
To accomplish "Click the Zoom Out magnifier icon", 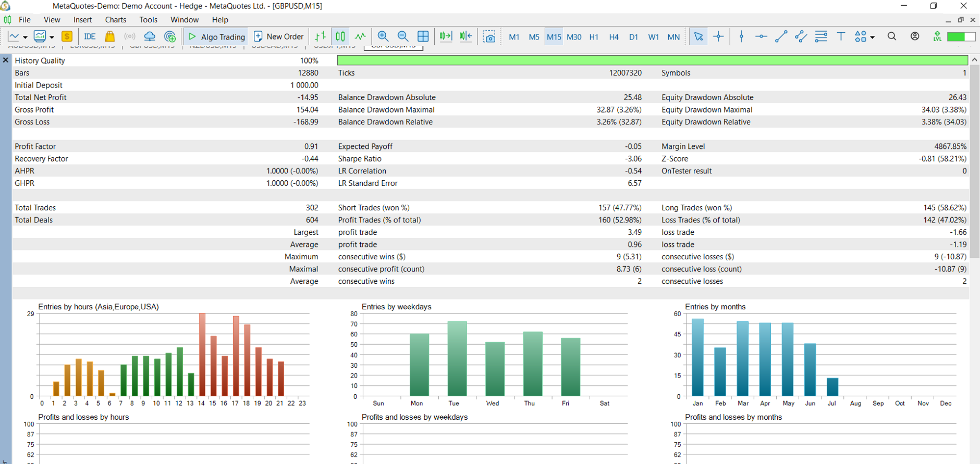I will click(x=402, y=36).
